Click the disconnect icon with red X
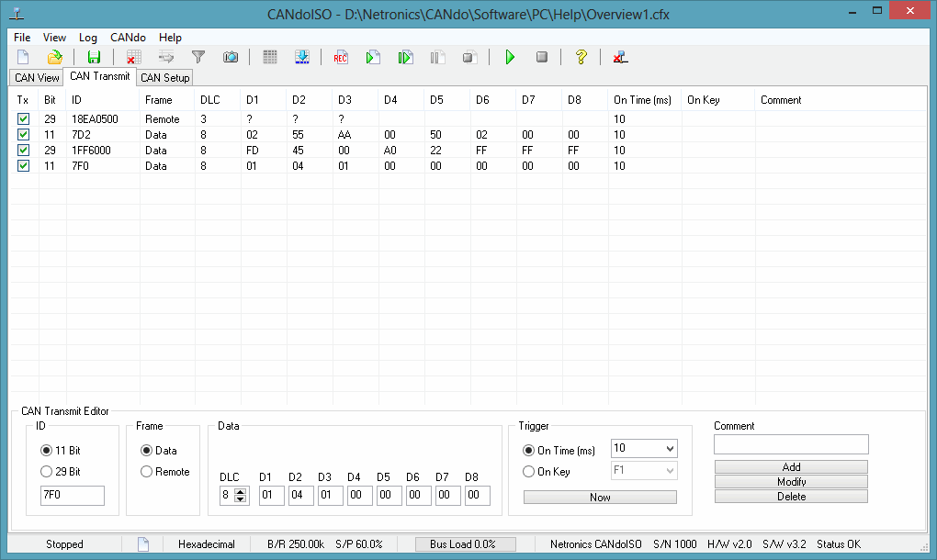This screenshot has width=937, height=560. [x=620, y=57]
